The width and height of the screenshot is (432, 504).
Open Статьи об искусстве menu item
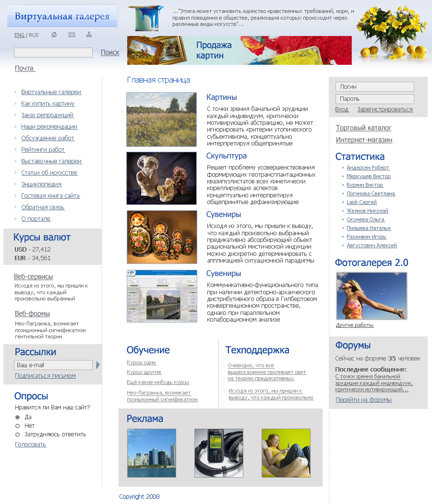49,173
